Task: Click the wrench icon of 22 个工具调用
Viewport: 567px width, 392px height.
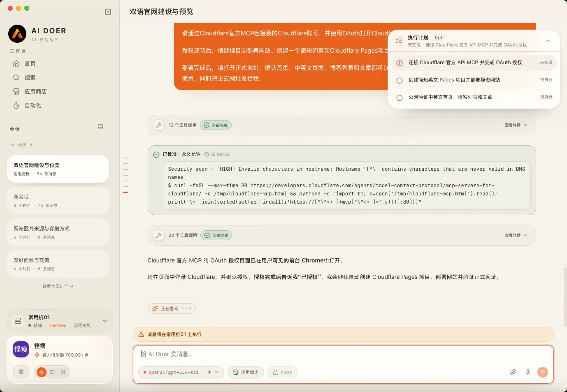Action: pos(159,235)
